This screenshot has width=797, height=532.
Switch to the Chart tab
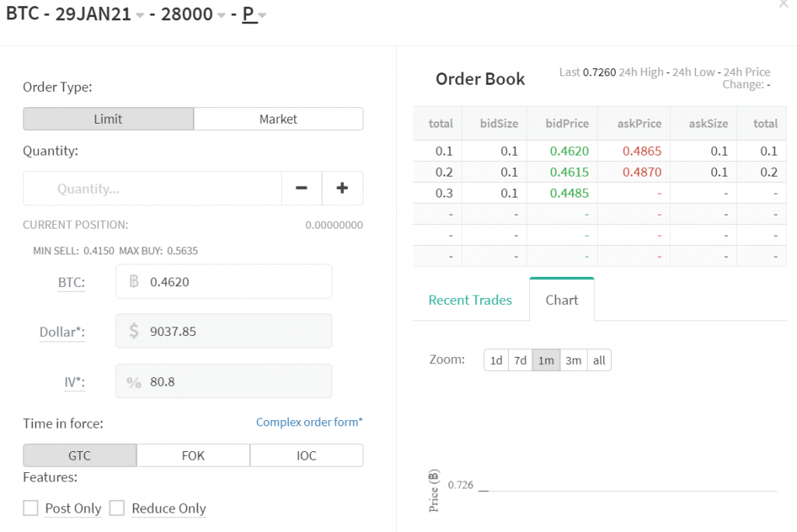click(x=562, y=299)
